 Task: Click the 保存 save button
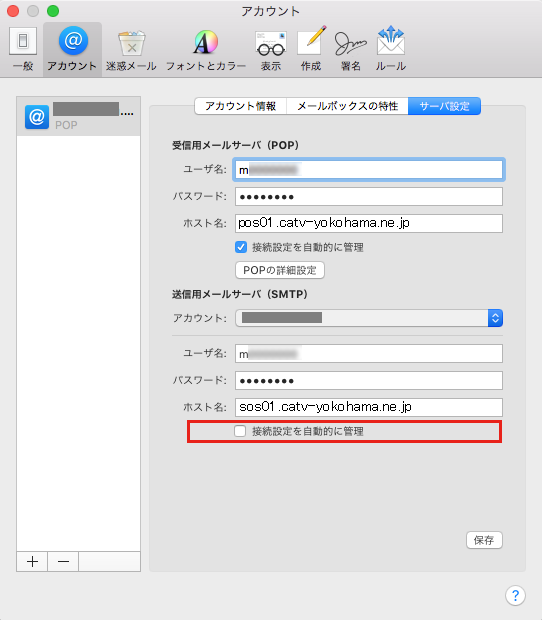point(484,540)
